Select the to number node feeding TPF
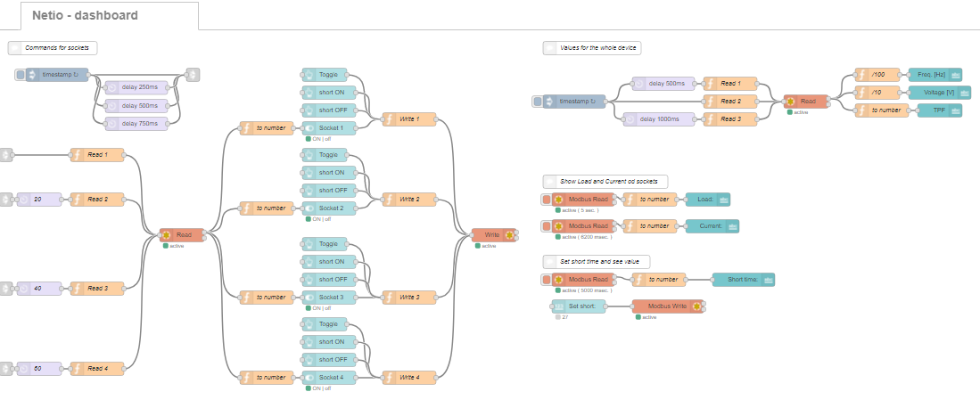This screenshot has height=400, width=980. click(x=881, y=110)
